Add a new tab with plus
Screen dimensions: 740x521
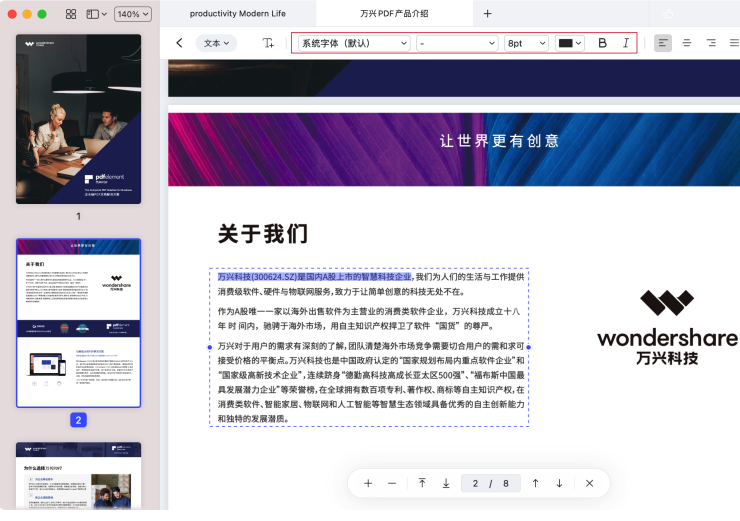click(x=488, y=14)
